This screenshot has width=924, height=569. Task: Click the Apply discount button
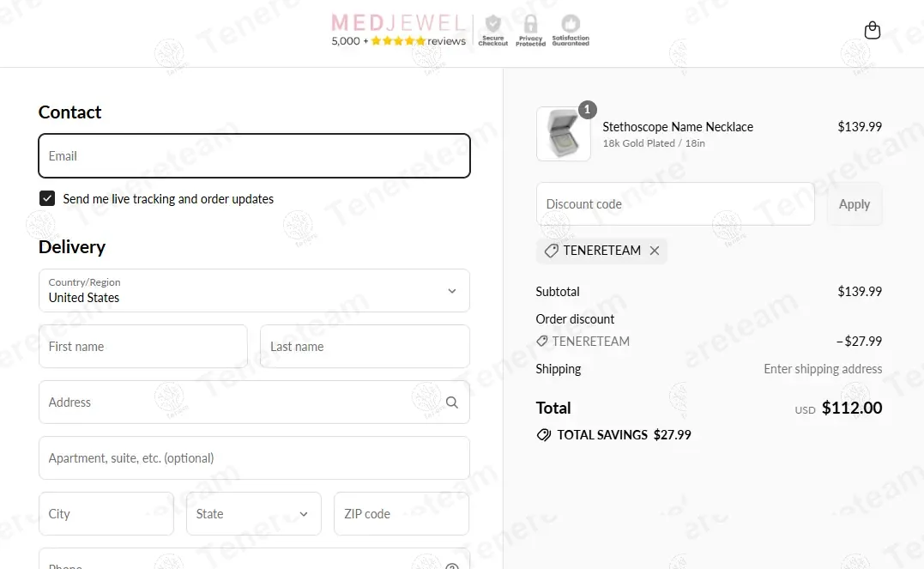(x=855, y=204)
